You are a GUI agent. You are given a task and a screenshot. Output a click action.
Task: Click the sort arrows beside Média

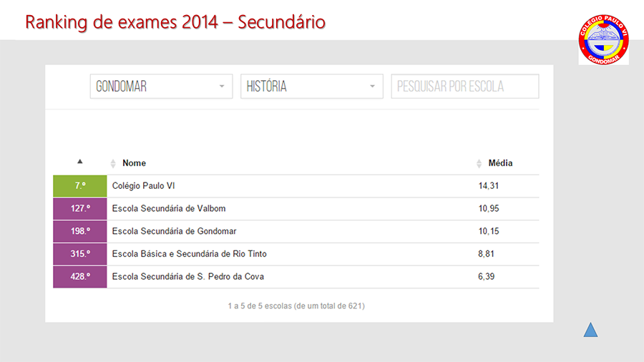pos(479,163)
